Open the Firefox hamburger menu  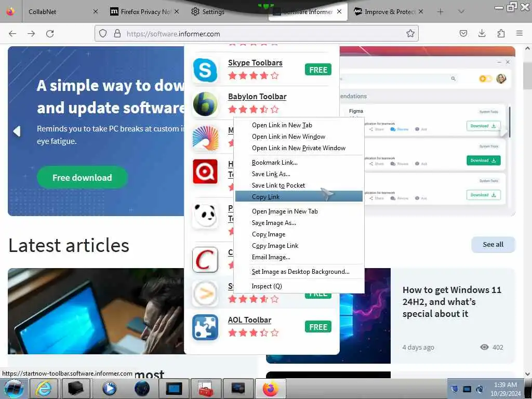(x=520, y=33)
